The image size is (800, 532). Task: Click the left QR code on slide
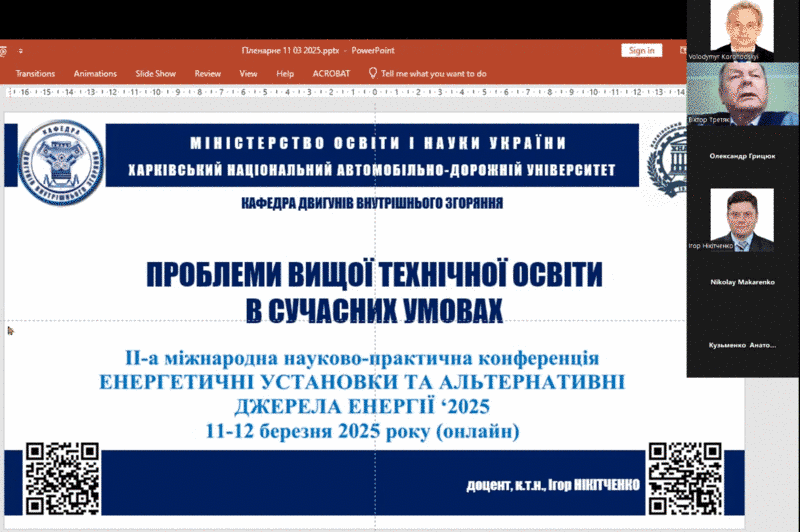pyautogui.click(x=62, y=478)
